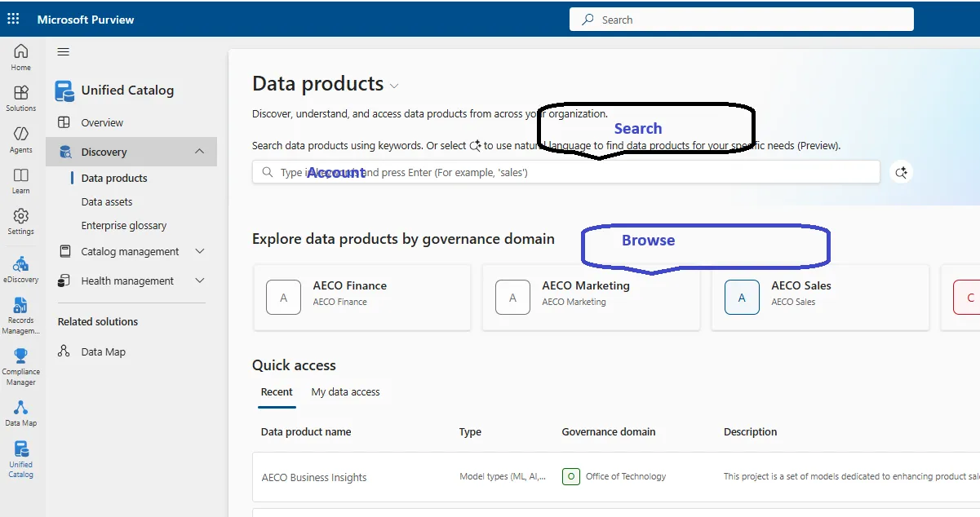This screenshot has height=517, width=980.
Task: Click the Description column header
Action: pyautogui.click(x=750, y=431)
